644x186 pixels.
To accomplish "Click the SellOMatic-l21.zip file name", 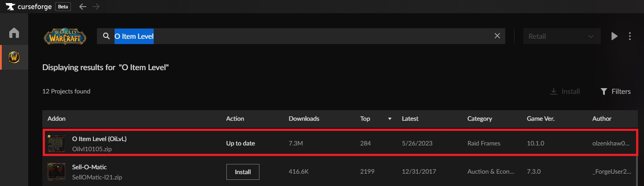I will point(97,177).
